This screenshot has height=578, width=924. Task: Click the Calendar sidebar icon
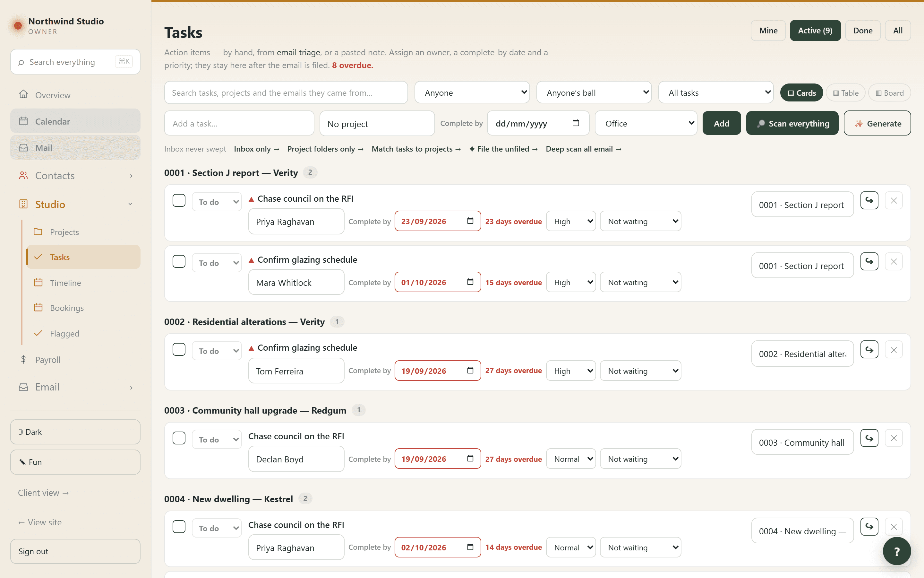(24, 121)
